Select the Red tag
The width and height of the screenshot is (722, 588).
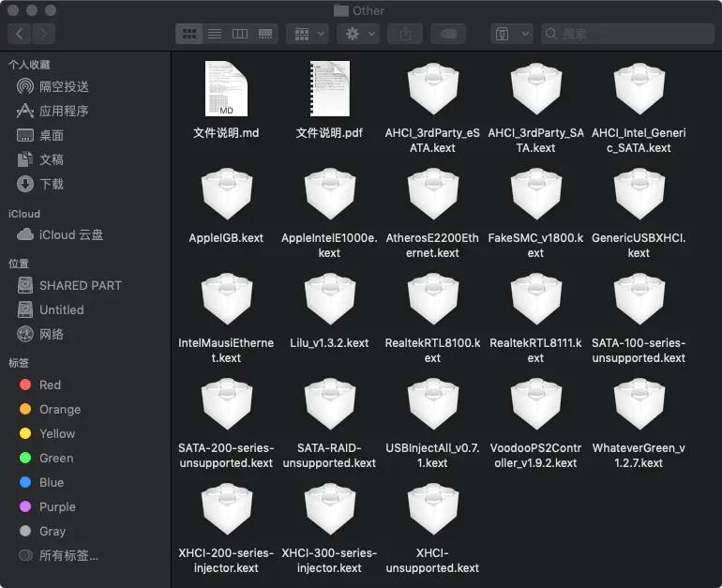(40, 384)
